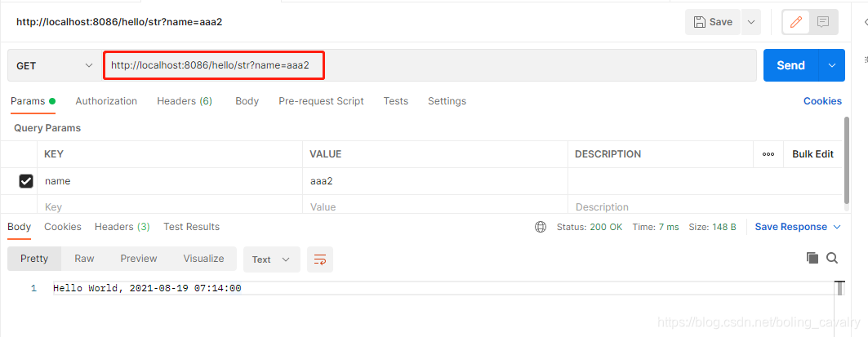Open the comments icon
The image size is (868, 337).
click(x=823, y=22)
